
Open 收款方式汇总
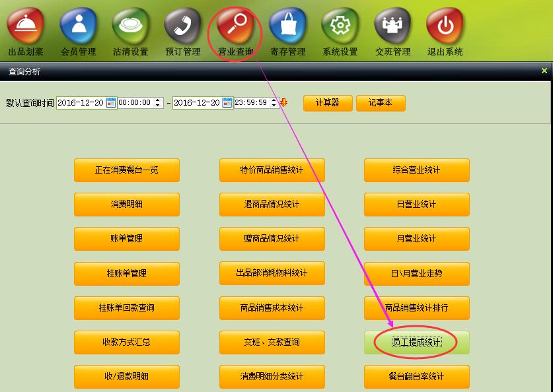(127, 342)
